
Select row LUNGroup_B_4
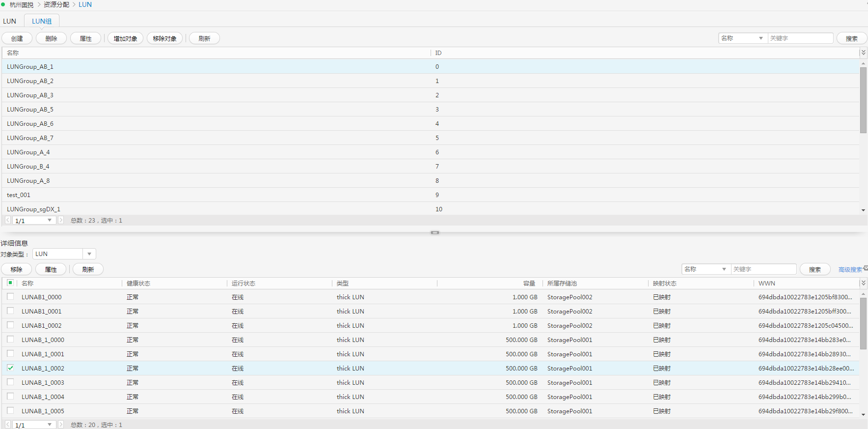[431, 166]
